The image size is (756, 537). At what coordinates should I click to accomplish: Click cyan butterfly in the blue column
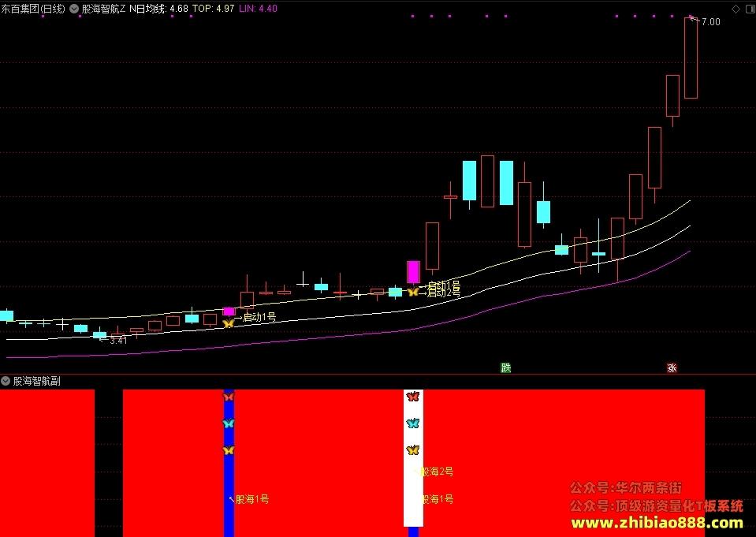(x=229, y=423)
